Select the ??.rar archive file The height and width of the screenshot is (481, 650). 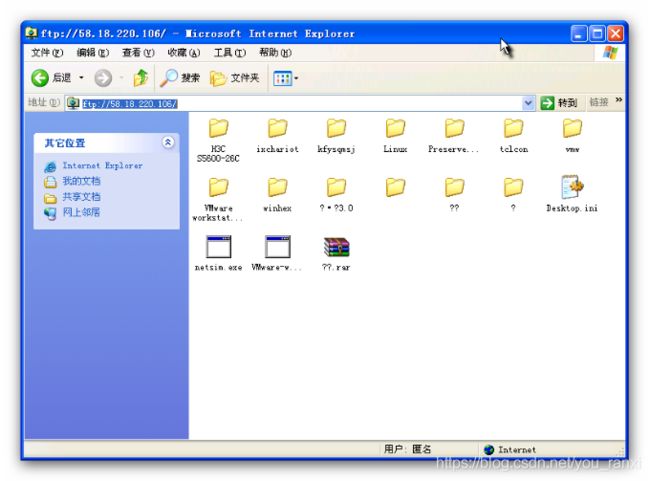(x=336, y=253)
